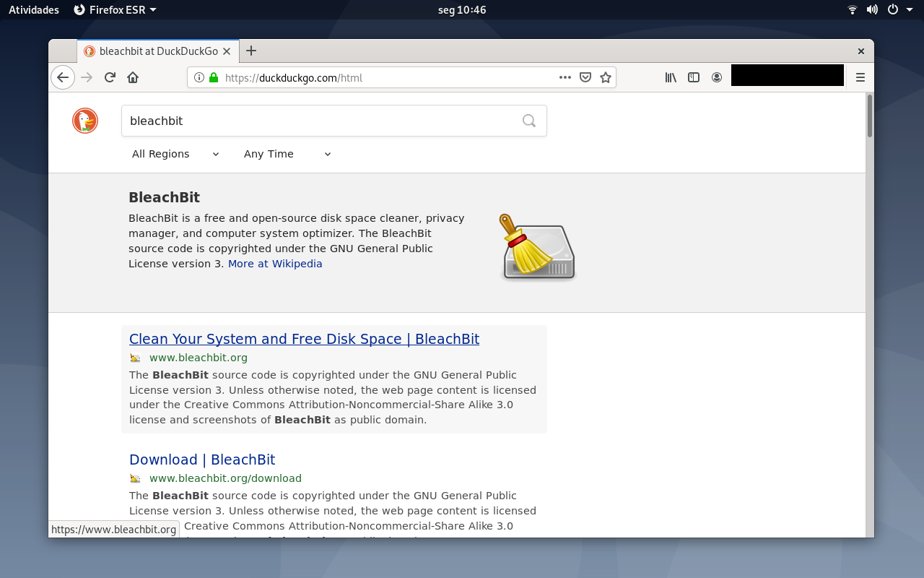Expand the Any Time dropdown
Image resolution: width=924 pixels, height=578 pixels.
point(287,154)
